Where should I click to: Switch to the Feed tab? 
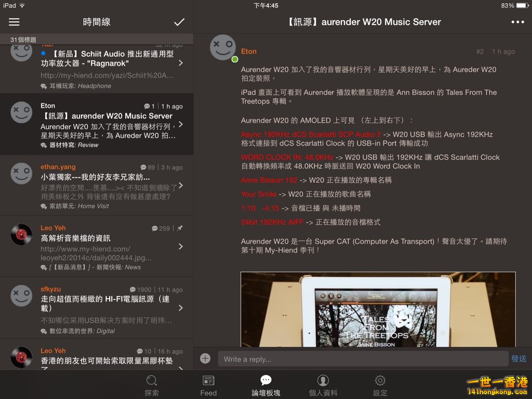(208, 385)
